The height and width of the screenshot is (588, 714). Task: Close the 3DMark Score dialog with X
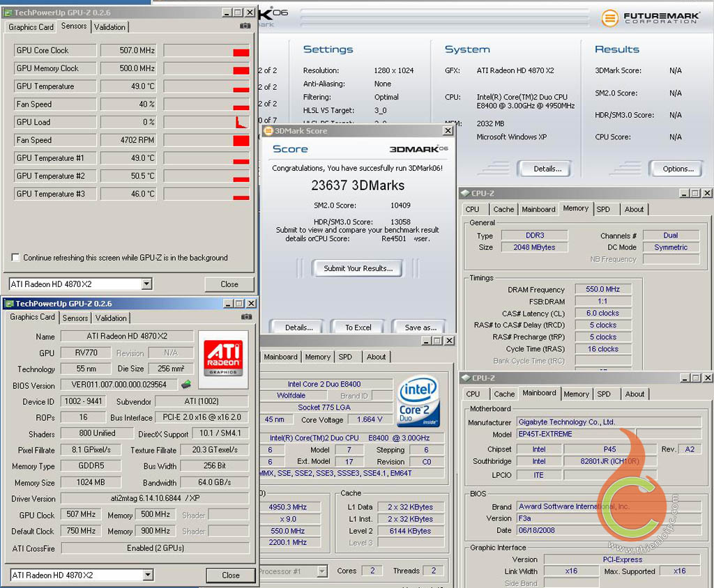point(448,131)
